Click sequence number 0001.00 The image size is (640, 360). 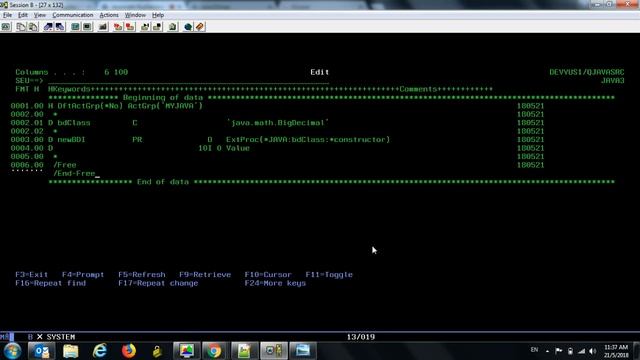pos(27,106)
